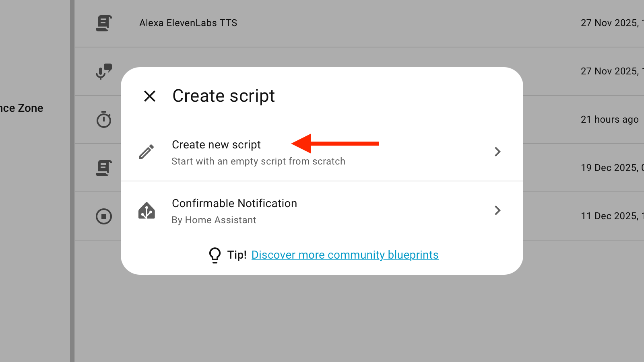Open the Alexa ElevenLabs TTS script
Viewport: 644px width, 362px height.
click(188, 23)
